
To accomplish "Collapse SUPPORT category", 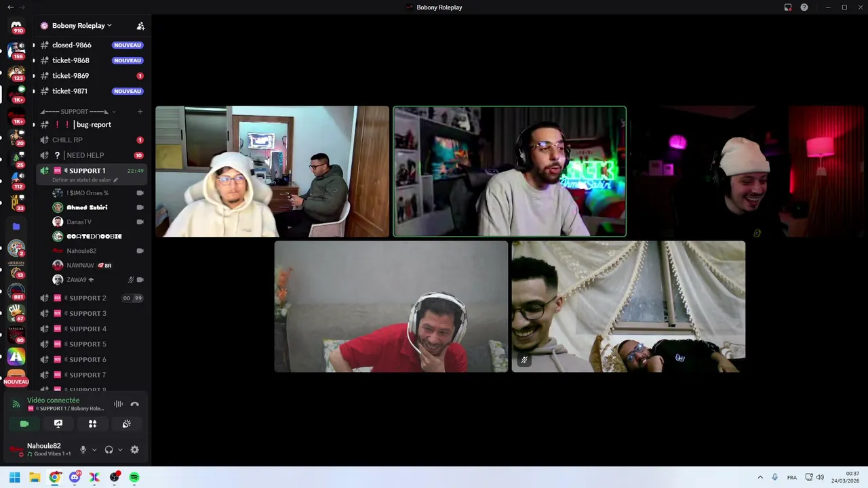I will 78,111.
